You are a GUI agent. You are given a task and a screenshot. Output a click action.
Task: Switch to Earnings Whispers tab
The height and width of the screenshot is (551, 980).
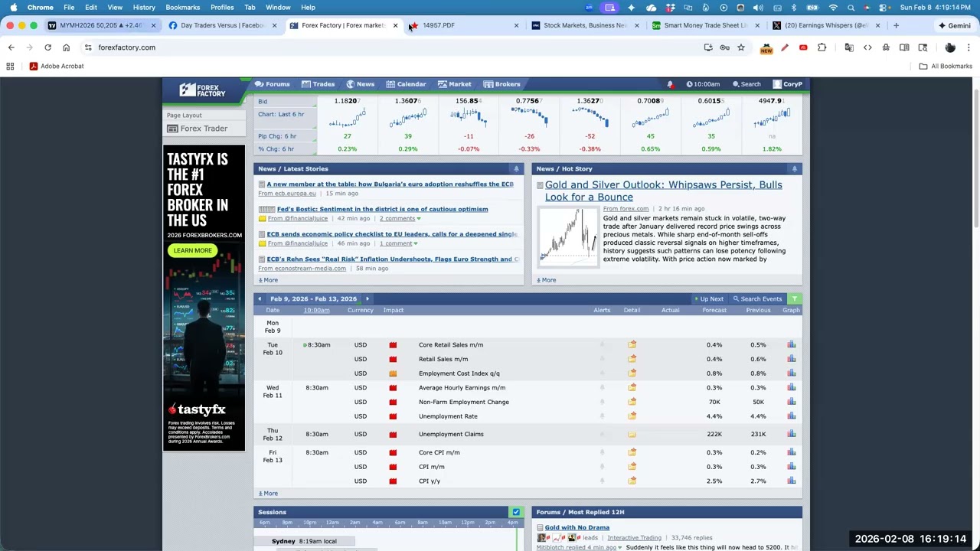pyautogui.click(x=825, y=25)
